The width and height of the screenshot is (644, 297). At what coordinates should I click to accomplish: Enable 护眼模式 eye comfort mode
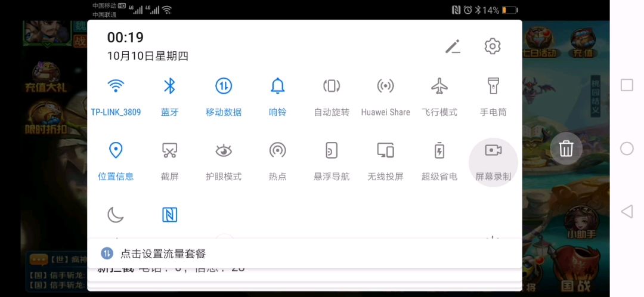[224, 162]
